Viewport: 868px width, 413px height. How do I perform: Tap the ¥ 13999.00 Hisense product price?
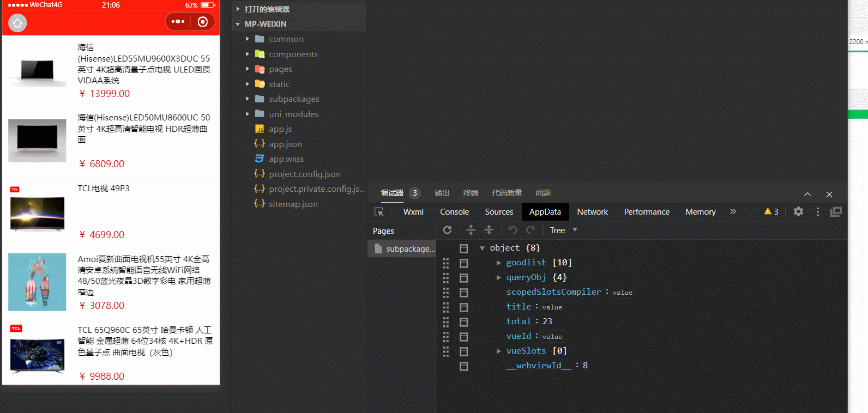pyautogui.click(x=105, y=94)
